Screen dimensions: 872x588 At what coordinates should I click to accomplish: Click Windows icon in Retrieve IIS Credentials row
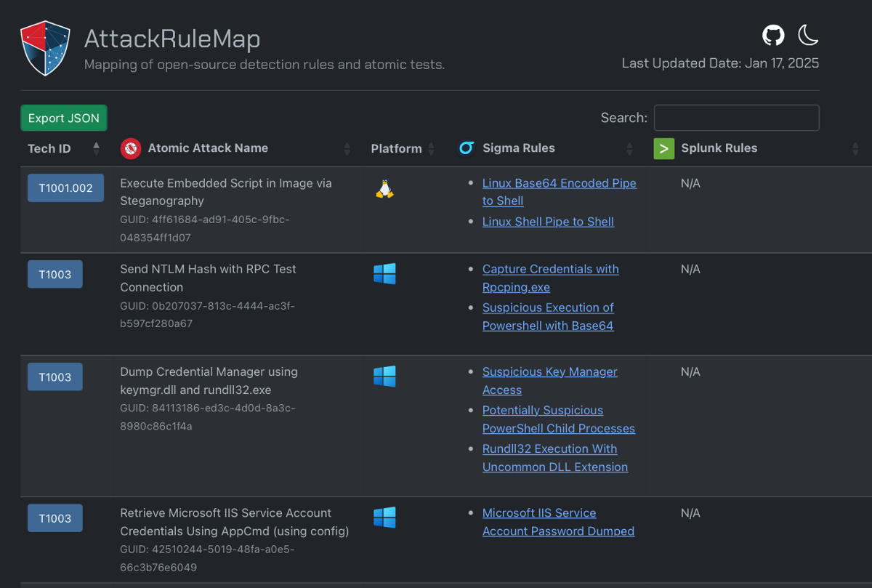click(x=384, y=517)
